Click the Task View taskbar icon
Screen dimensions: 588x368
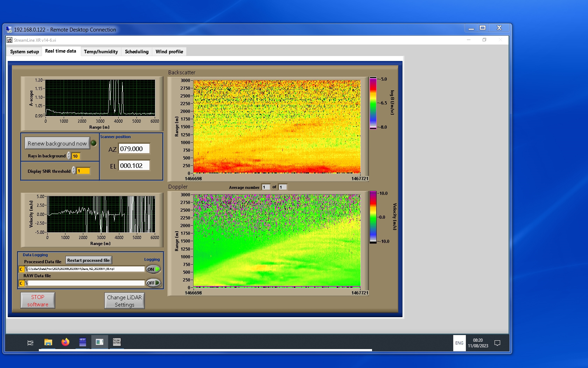(x=30, y=343)
